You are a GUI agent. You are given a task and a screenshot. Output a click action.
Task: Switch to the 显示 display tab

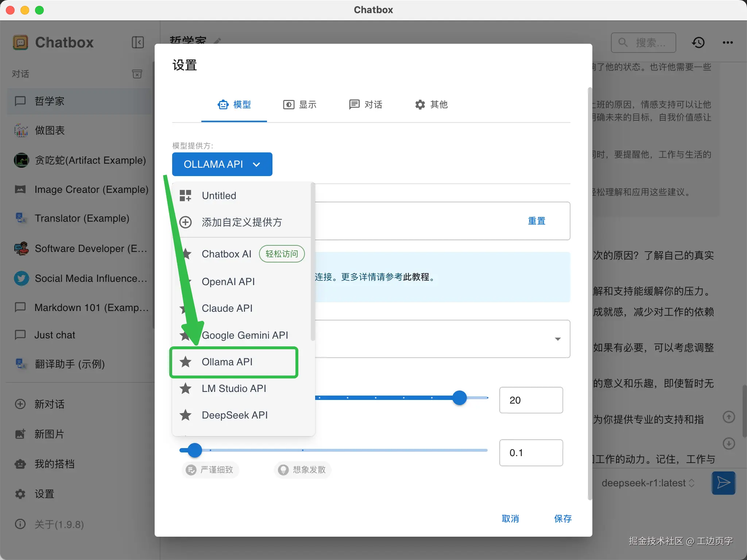tap(300, 105)
